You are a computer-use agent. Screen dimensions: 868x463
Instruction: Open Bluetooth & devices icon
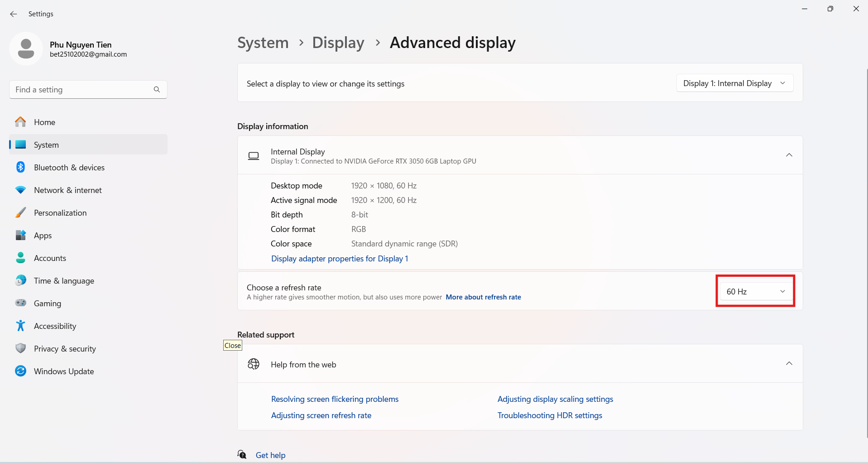(x=20, y=167)
